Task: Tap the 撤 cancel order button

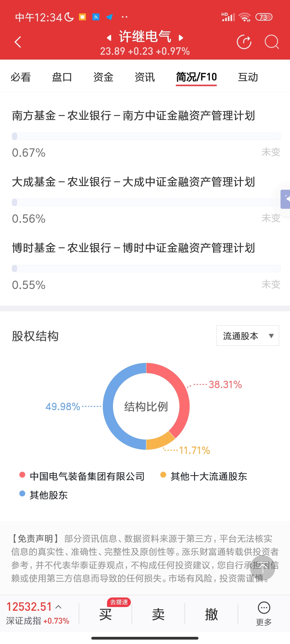Action: (x=211, y=614)
